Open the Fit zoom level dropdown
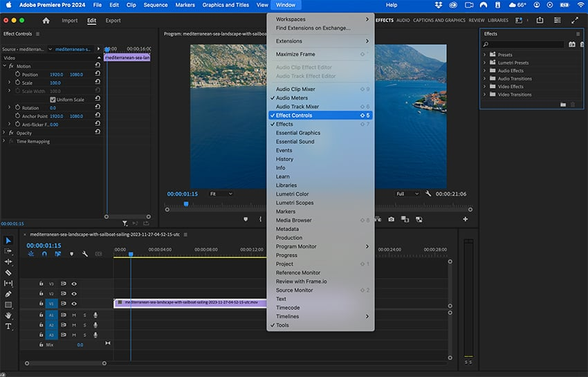The width and height of the screenshot is (588, 377). (221, 194)
